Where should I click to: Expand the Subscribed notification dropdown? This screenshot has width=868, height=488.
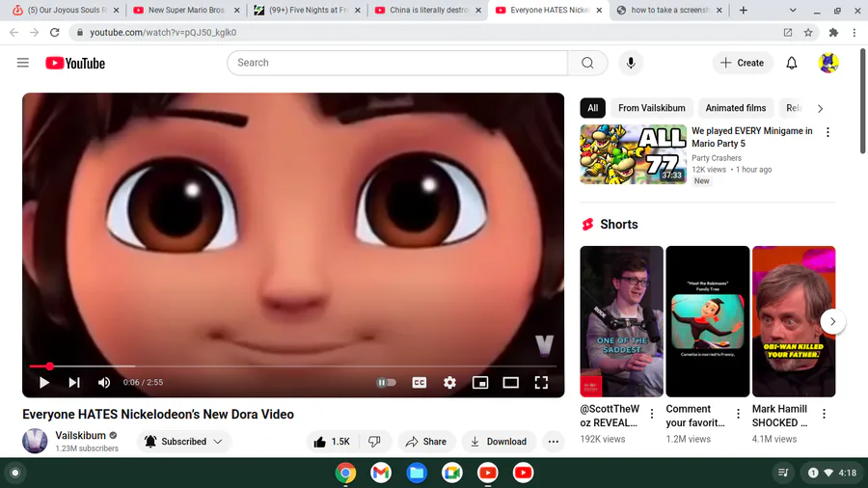tap(183, 442)
